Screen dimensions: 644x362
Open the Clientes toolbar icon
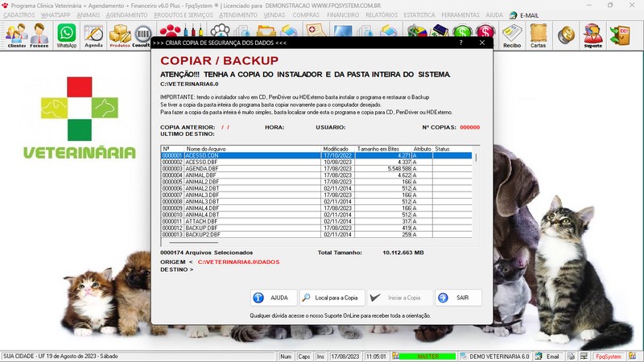[x=16, y=35]
